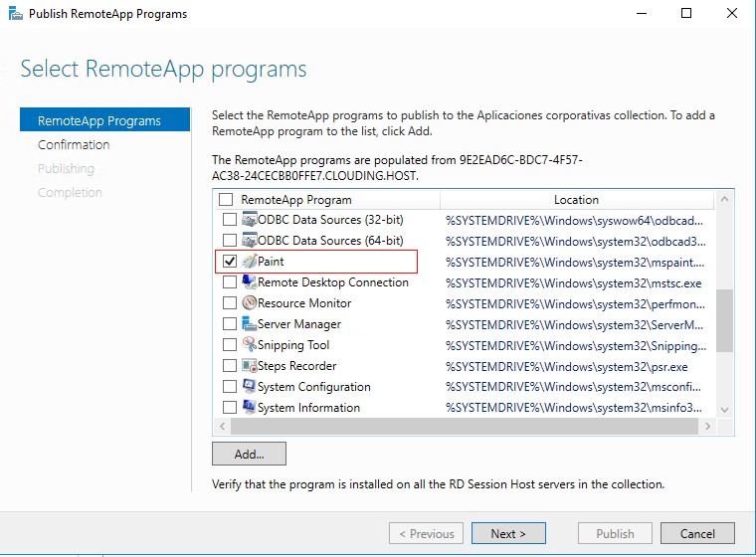Image resolution: width=756 pixels, height=557 pixels.
Task: Click the Steps Recorder icon
Action: (250, 366)
